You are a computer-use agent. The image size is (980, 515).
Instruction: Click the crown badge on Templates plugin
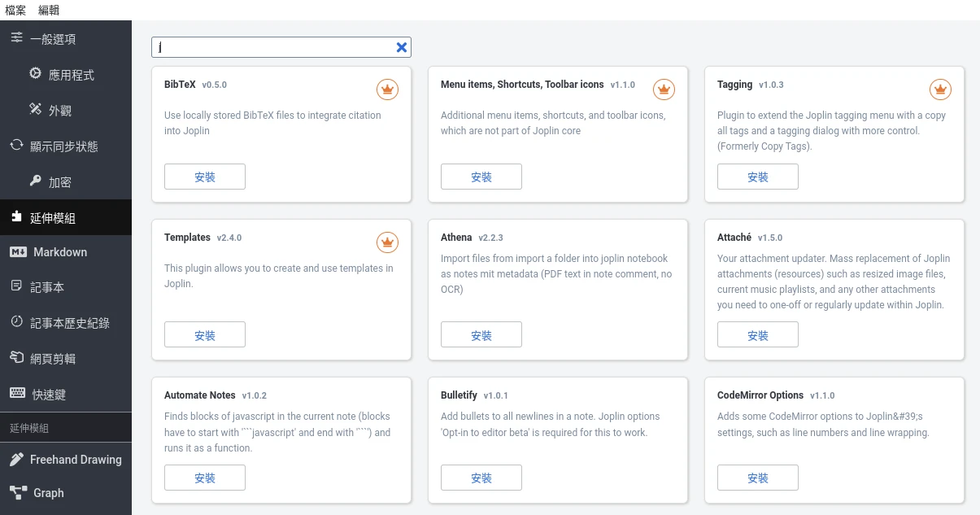pos(387,242)
